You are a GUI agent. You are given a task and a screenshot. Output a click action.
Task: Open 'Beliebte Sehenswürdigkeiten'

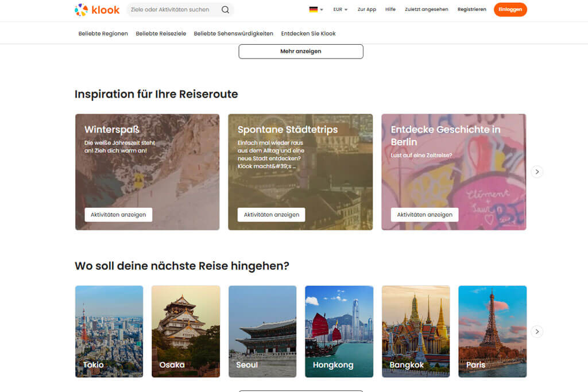tap(233, 33)
